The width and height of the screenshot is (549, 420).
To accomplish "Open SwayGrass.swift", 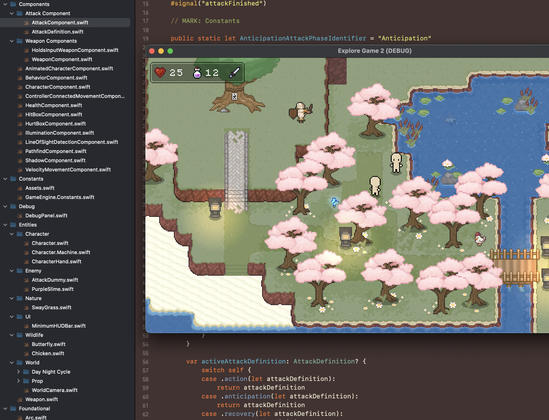I will click(x=51, y=307).
